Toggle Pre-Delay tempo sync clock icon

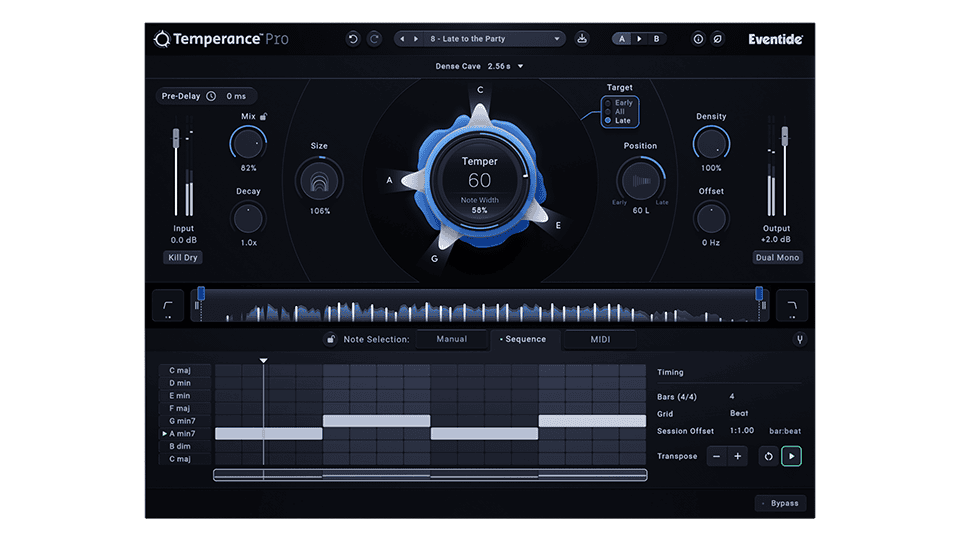pos(211,96)
